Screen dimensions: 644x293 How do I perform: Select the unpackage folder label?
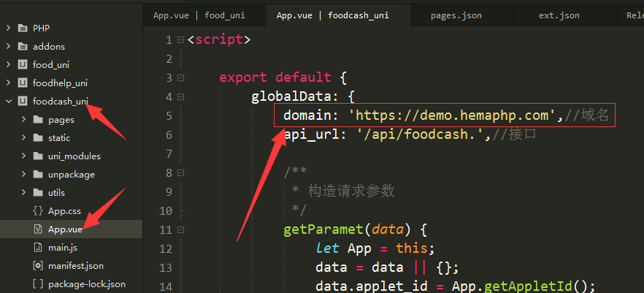coord(72,174)
